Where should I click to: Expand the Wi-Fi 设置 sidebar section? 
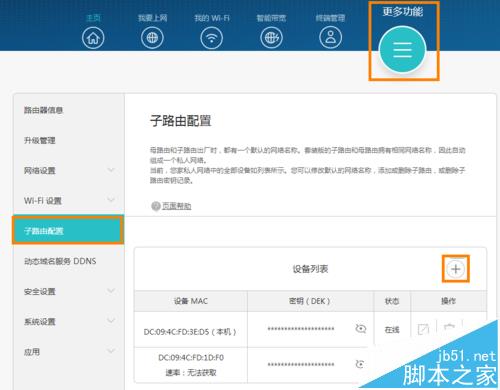coord(111,200)
